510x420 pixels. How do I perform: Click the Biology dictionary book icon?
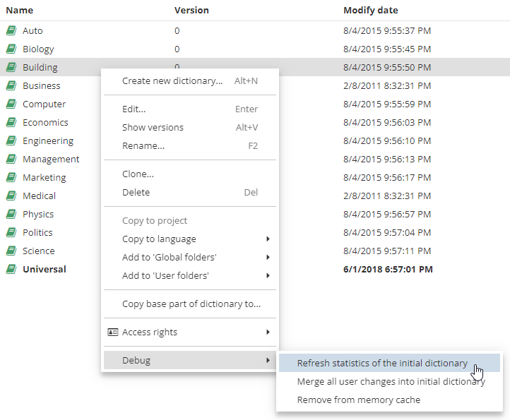pyautogui.click(x=11, y=49)
